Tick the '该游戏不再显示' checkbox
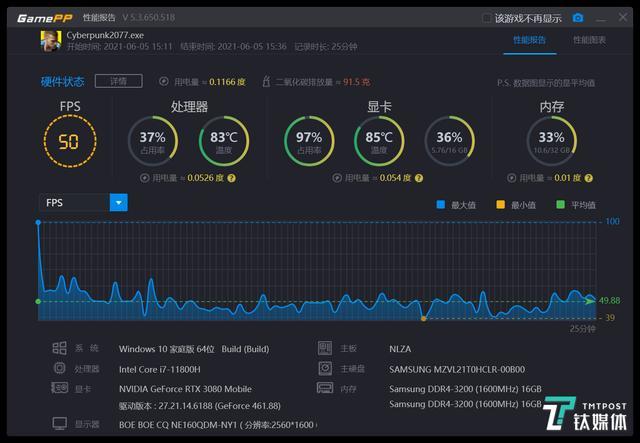Screen dimensions: 640x443 (487, 18)
